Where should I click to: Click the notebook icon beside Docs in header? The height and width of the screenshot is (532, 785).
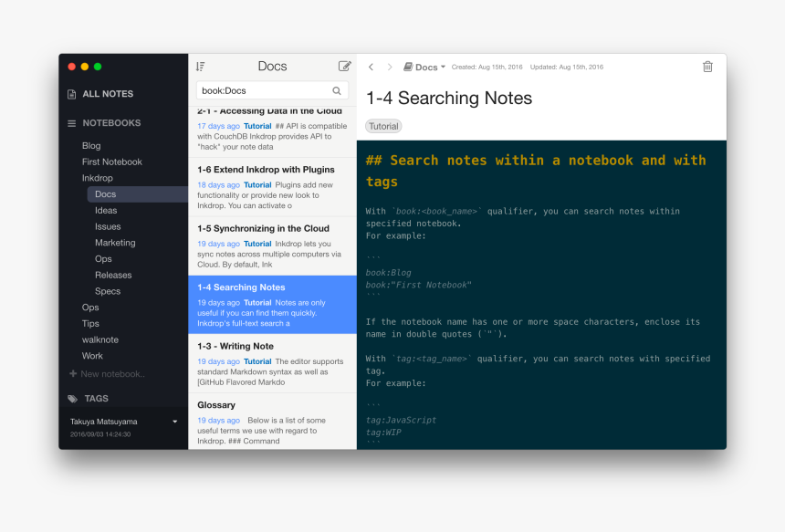[x=408, y=67]
